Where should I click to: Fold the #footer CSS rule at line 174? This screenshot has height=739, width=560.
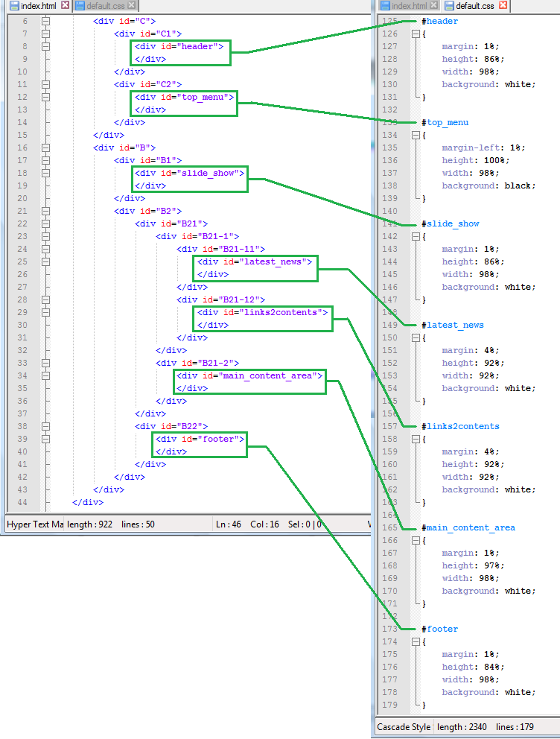coord(416,641)
